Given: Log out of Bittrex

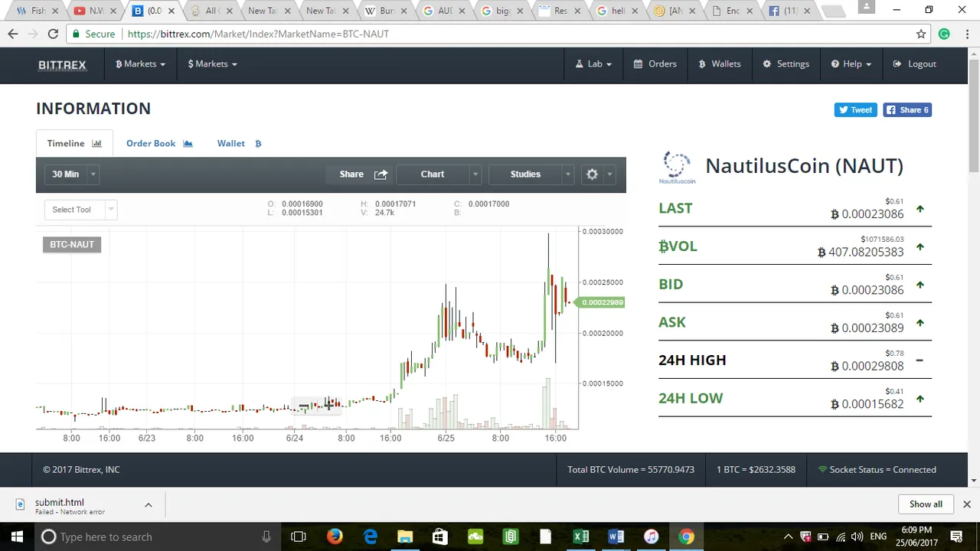Looking at the screenshot, I should tap(914, 64).
